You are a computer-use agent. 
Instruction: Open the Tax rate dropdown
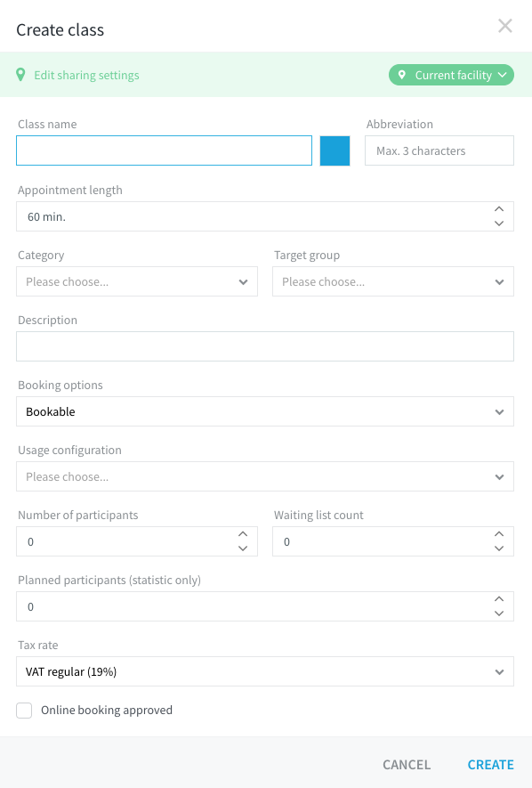tap(265, 671)
